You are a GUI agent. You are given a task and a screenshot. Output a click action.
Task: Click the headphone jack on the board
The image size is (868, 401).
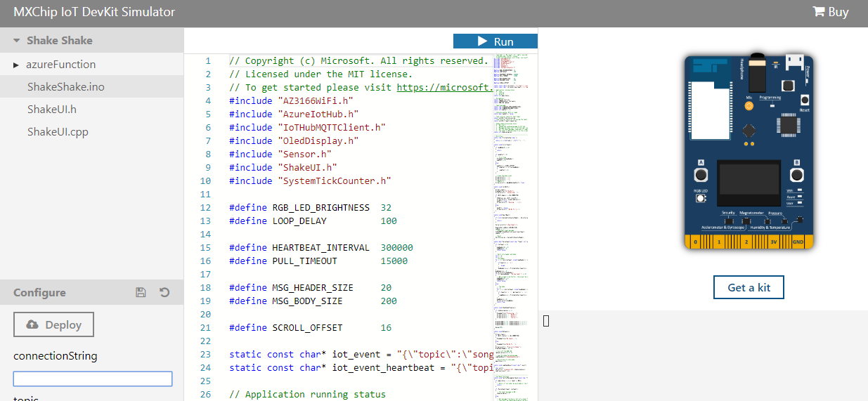[756, 72]
